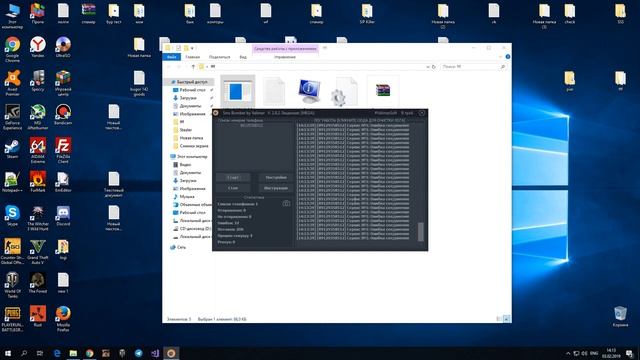This screenshot has height=360, width=640.
Task: Switch Explorer to details view
Action: pos(499,319)
